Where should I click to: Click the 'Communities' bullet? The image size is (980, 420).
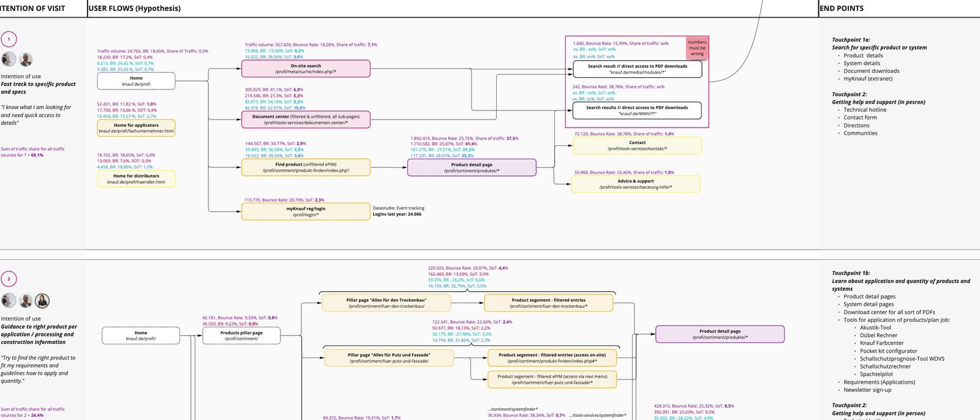click(x=861, y=134)
